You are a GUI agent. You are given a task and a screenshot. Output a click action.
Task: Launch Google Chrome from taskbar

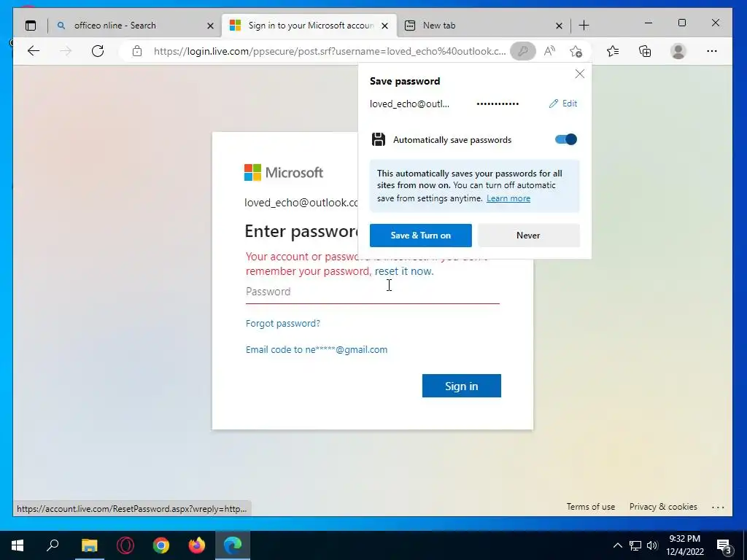click(x=161, y=545)
